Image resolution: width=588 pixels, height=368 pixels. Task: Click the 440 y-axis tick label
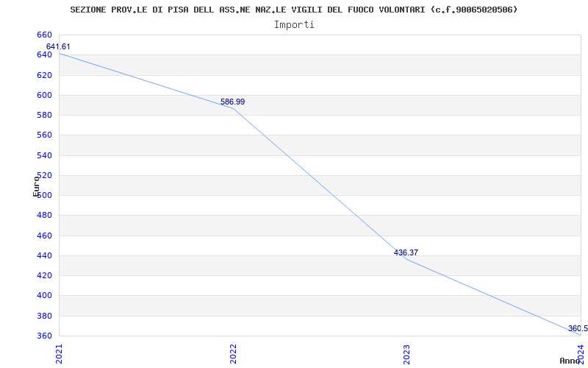(x=44, y=255)
